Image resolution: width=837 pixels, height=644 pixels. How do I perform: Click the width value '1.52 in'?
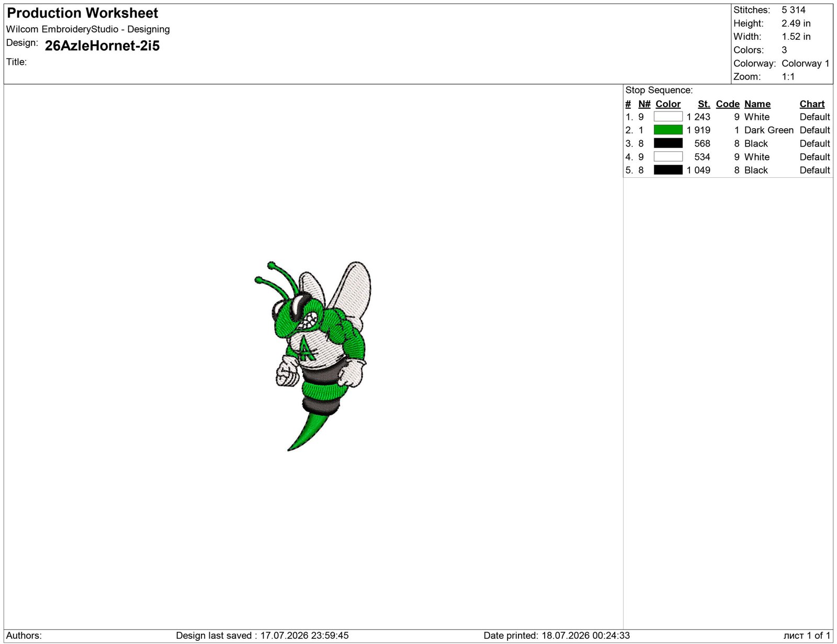click(x=796, y=37)
